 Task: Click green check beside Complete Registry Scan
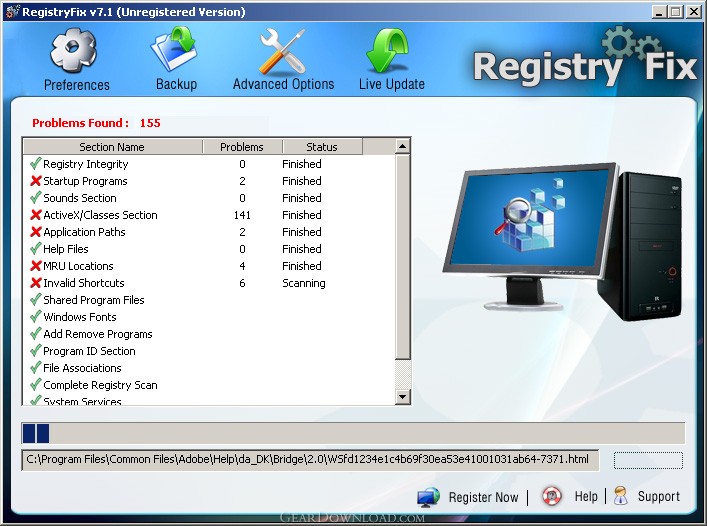(36, 385)
